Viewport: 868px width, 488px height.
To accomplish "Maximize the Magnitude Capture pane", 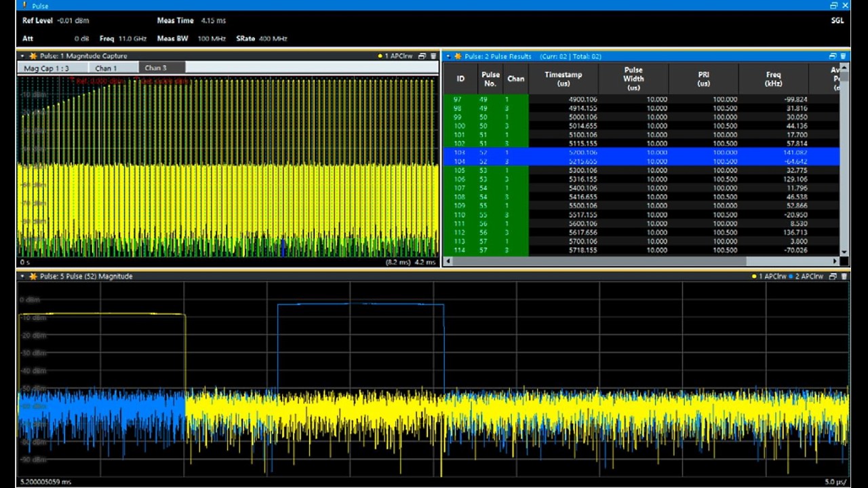I will (422, 56).
